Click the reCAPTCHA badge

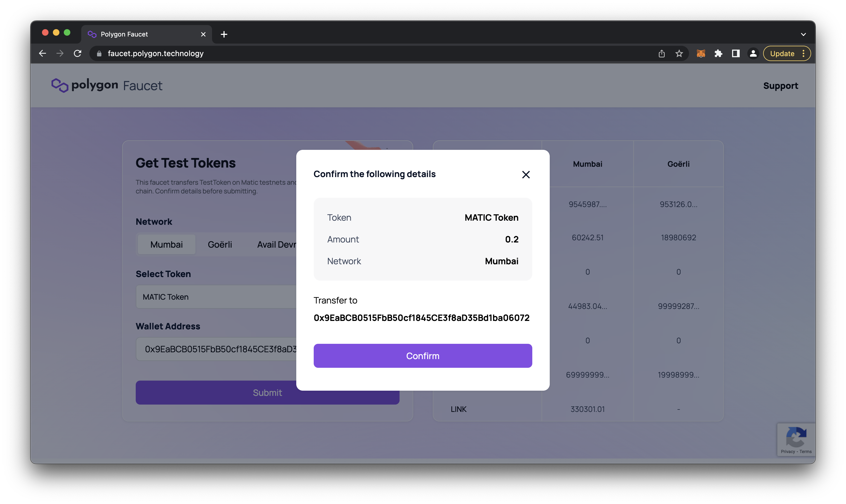pyautogui.click(x=796, y=439)
